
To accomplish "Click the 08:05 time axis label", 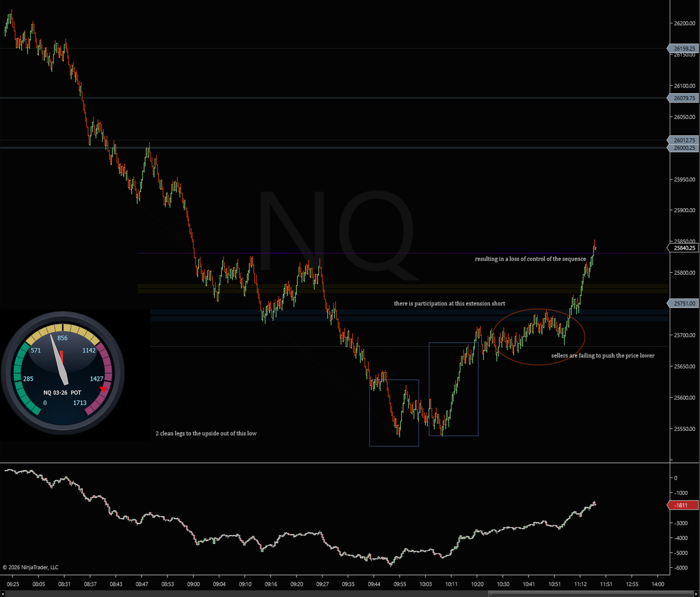I will point(38,584).
